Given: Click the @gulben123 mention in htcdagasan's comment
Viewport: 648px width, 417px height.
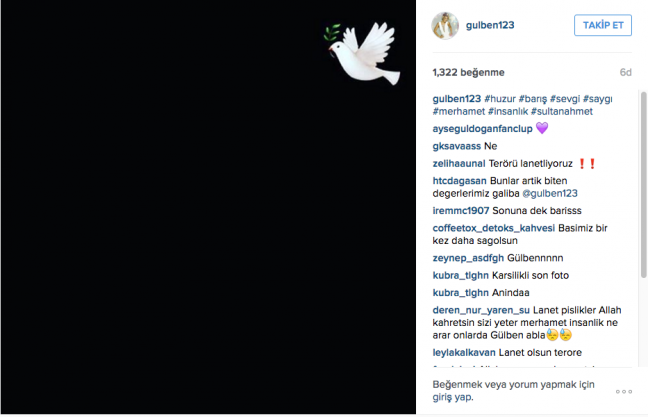Looking at the screenshot, I should tap(550, 193).
